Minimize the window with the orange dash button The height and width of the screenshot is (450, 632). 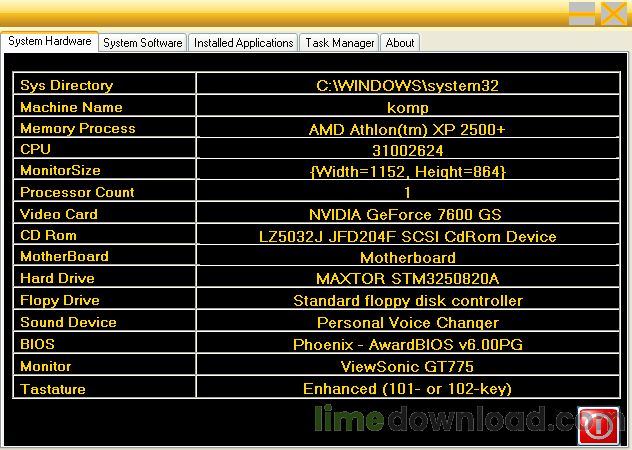coord(582,14)
